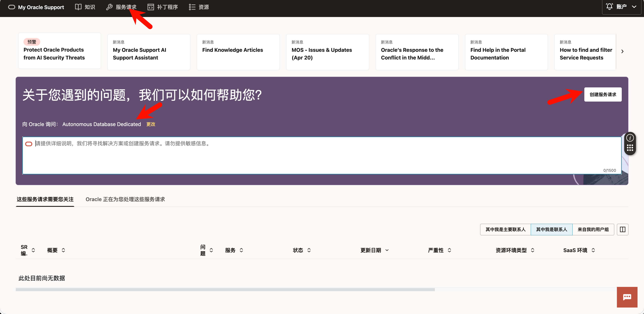Viewport: 644px width, 314px height.
Task: Click the 更改 link next to Autonomous Database
Action: [151, 124]
